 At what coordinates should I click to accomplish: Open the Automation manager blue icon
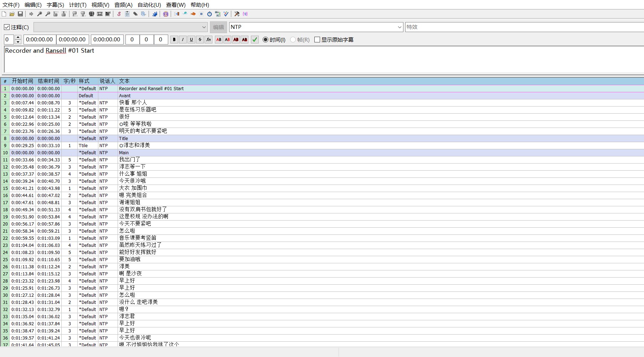(155, 14)
